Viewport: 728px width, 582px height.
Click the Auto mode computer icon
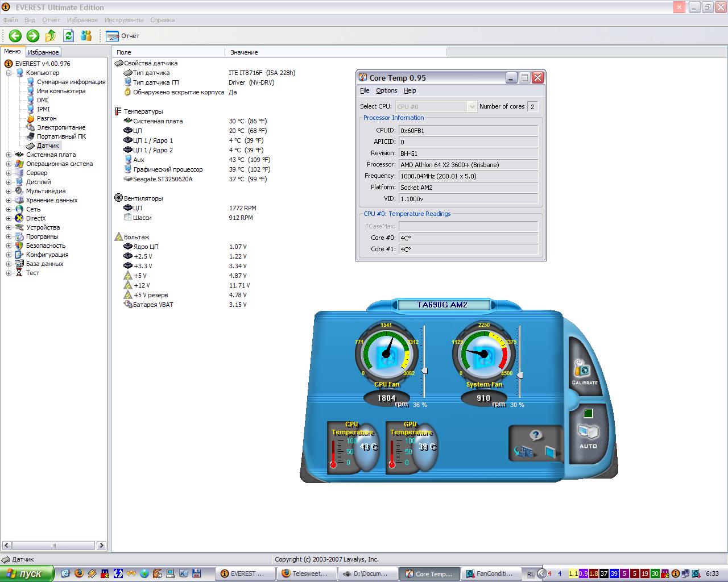(588, 433)
